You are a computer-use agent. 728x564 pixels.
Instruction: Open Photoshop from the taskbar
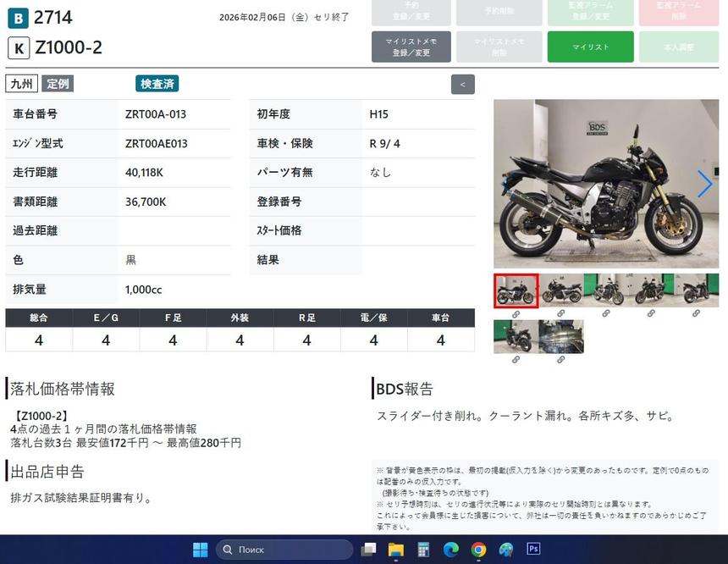point(533,550)
